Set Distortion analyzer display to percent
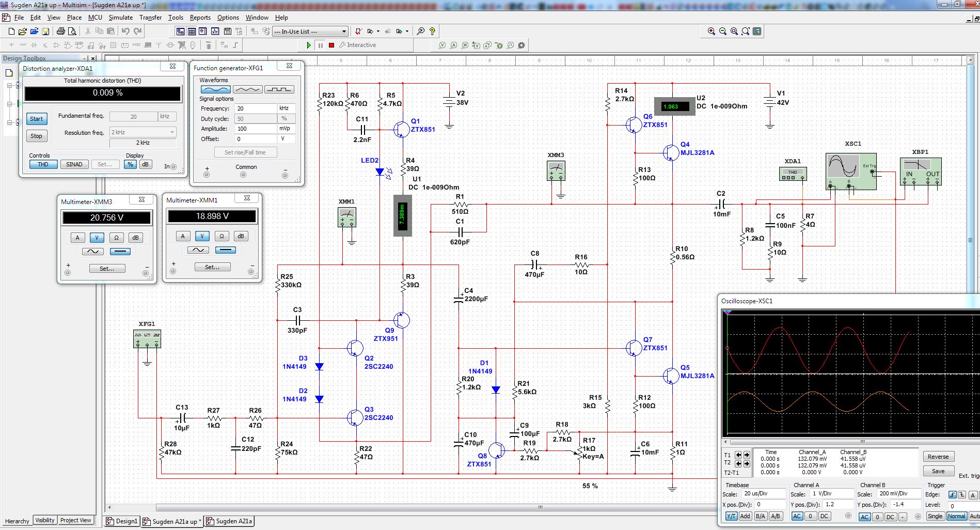980x530 pixels. 130,164
